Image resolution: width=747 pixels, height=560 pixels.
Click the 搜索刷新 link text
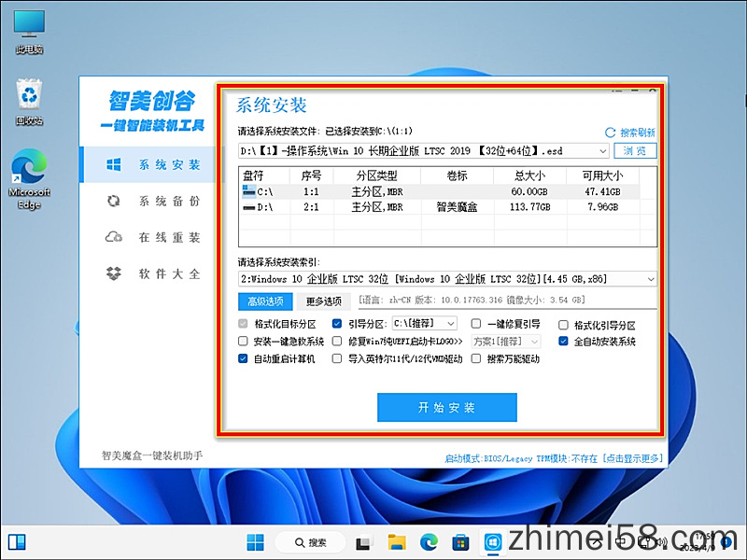click(638, 133)
